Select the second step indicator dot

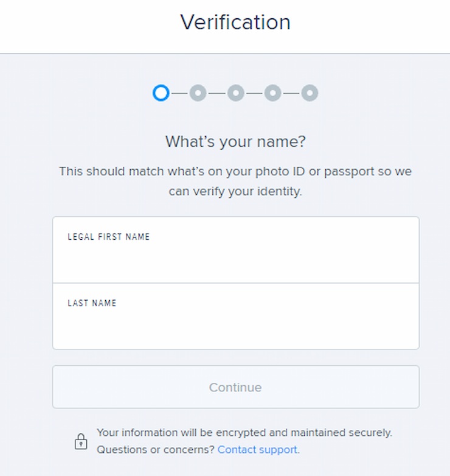click(198, 93)
